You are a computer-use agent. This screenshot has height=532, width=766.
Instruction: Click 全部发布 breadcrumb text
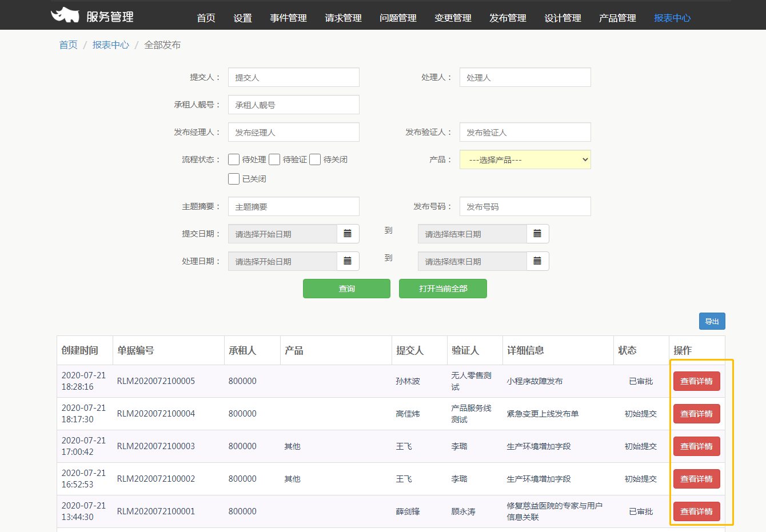pos(162,45)
